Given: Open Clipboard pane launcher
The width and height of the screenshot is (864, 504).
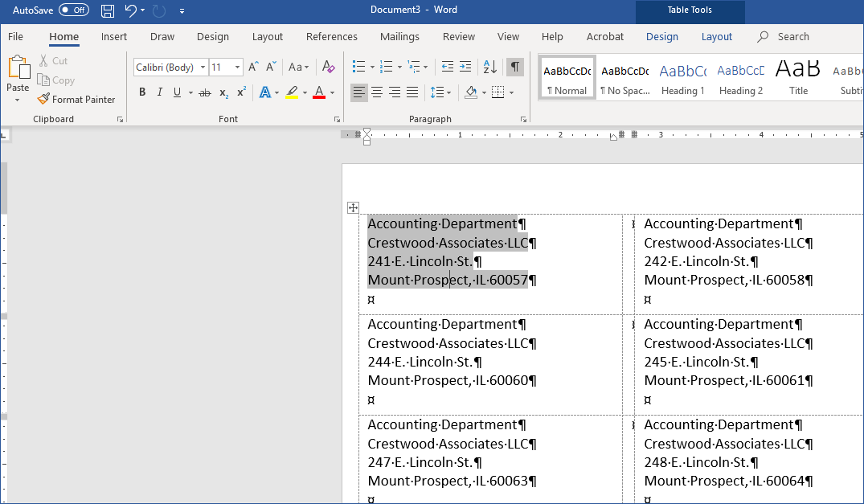Looking at the screenshot, I should click(x=120, y=120).
